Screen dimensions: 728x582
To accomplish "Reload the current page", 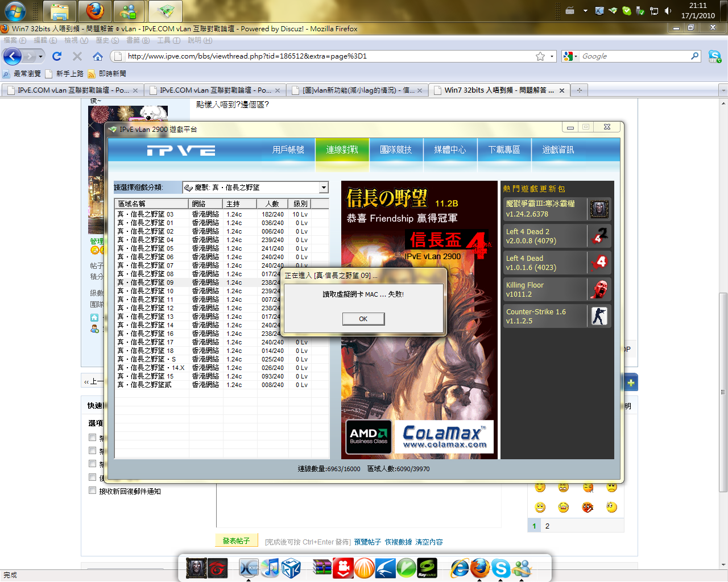I will (57, 56).
